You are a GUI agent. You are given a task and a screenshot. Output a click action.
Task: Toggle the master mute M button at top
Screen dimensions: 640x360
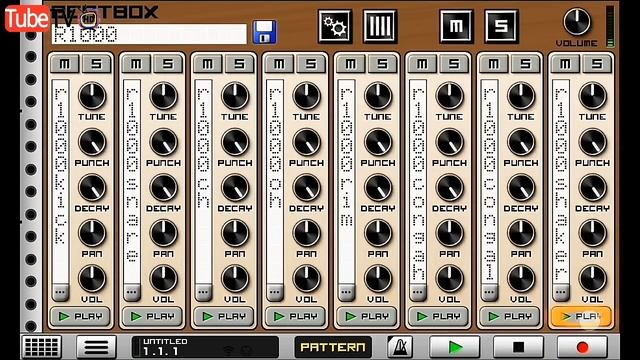(456, 27)
